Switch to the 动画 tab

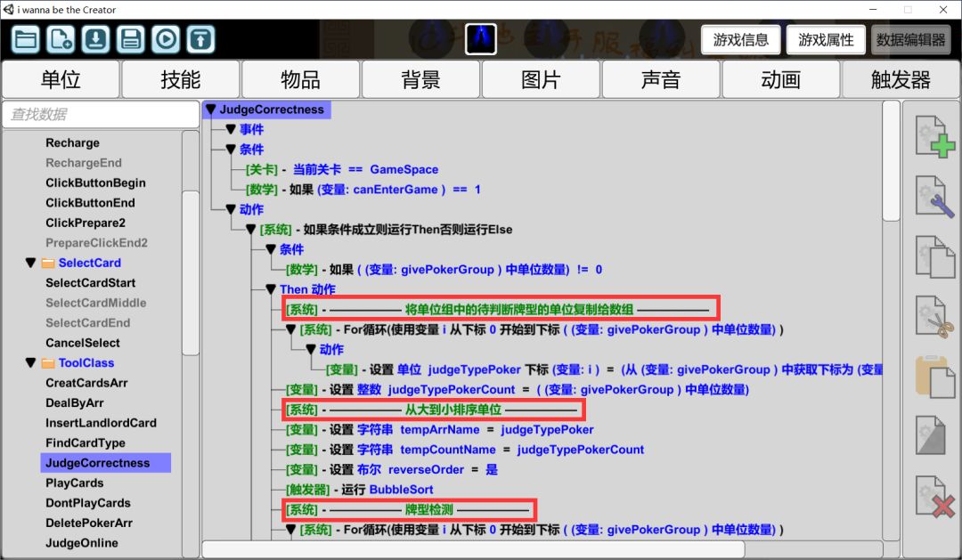[x=780, y=79]
